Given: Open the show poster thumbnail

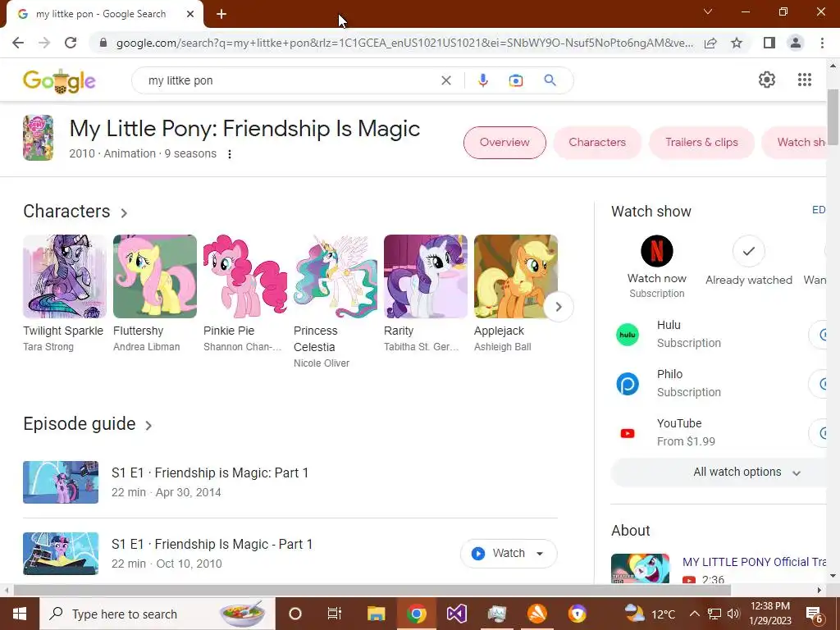Looking at the screenshot, I should pyautogui.click(x=38, y=138).
